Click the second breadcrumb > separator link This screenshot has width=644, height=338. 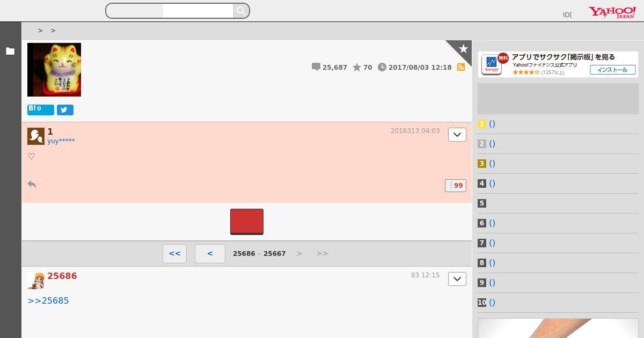tap(53, 31)
